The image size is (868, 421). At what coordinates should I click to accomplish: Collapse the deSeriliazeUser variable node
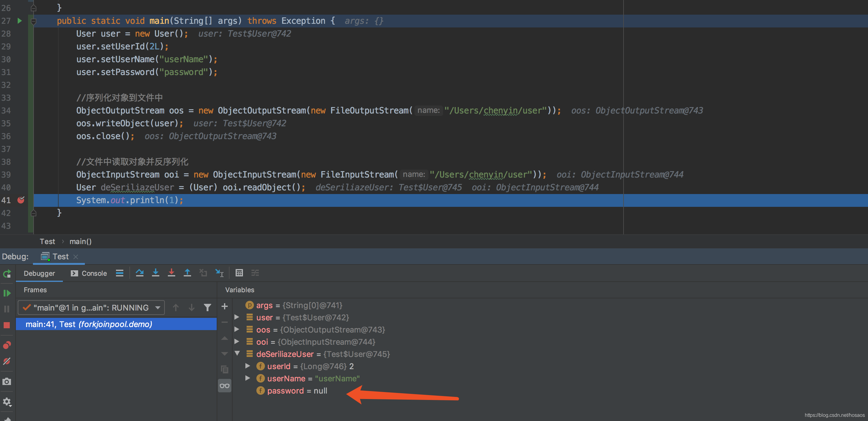click(x=237, y=354)
